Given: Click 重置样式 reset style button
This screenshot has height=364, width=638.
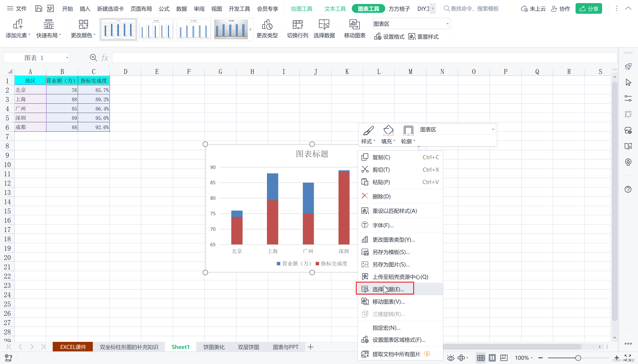Looking at the screenshot, I should [x=423, y=37].
